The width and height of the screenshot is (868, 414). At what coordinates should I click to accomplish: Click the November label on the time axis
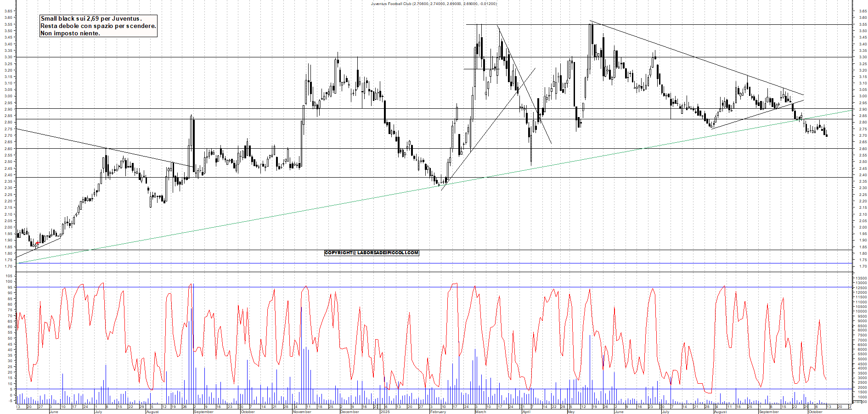click(302, 412)
